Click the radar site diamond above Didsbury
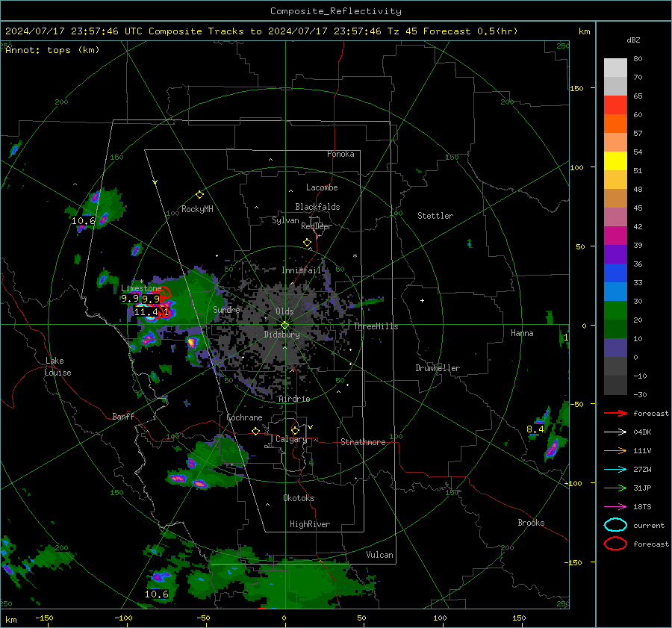Viewport: 672px width, 628px height. 285,326
